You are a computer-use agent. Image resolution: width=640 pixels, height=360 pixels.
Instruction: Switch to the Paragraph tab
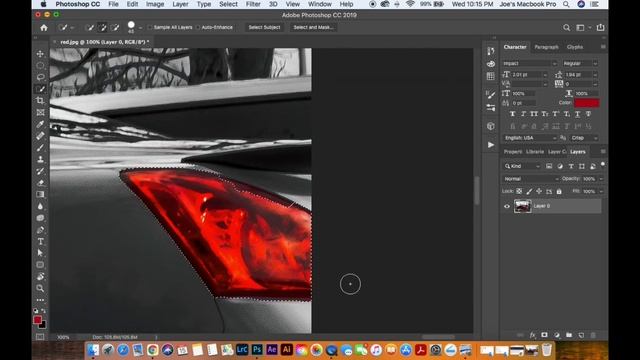[x=546, y=47]
